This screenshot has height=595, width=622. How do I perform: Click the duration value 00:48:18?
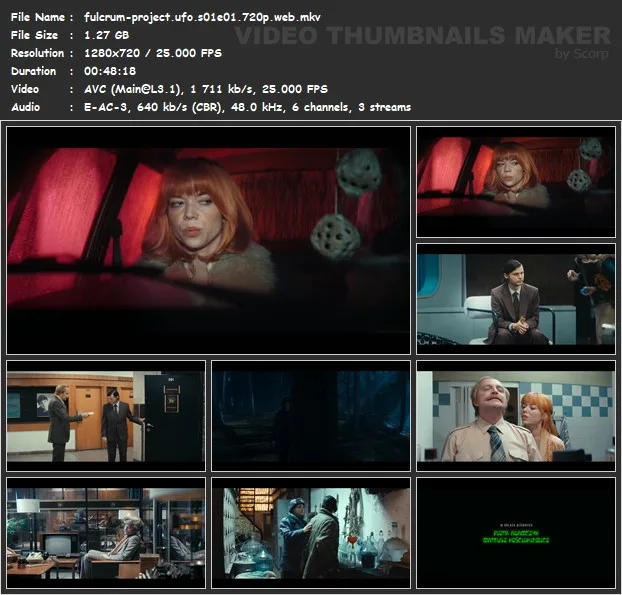click(110, 71)
